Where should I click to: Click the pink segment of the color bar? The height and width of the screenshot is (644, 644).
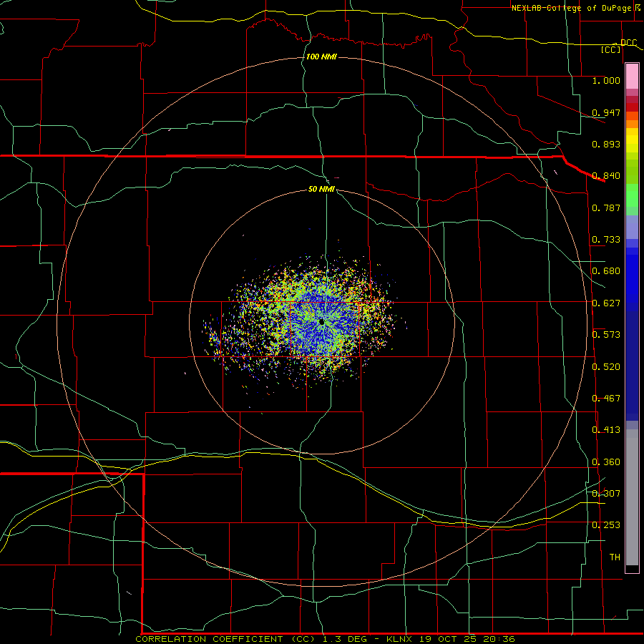click(x=632, y=76)
